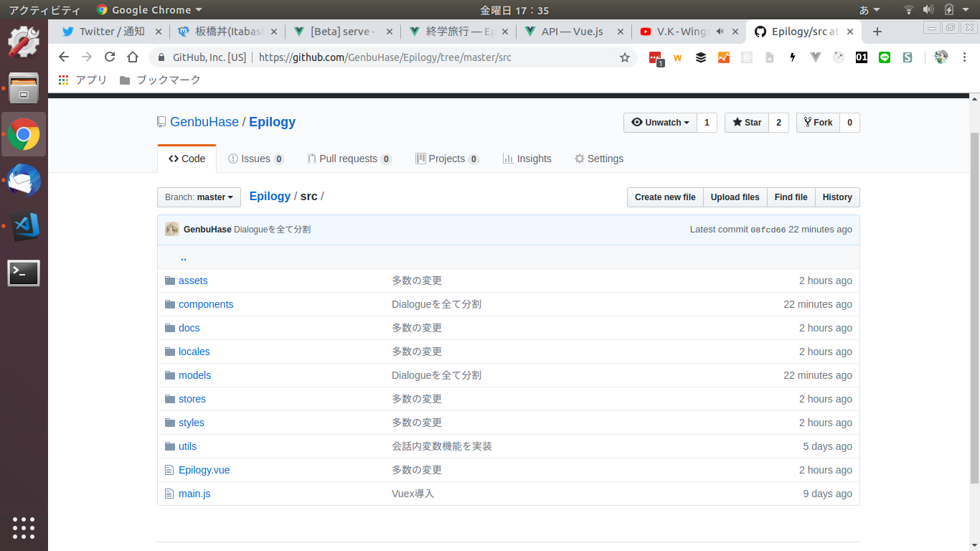Open Google Chrome app menu in top bar

tap(149, 10)
